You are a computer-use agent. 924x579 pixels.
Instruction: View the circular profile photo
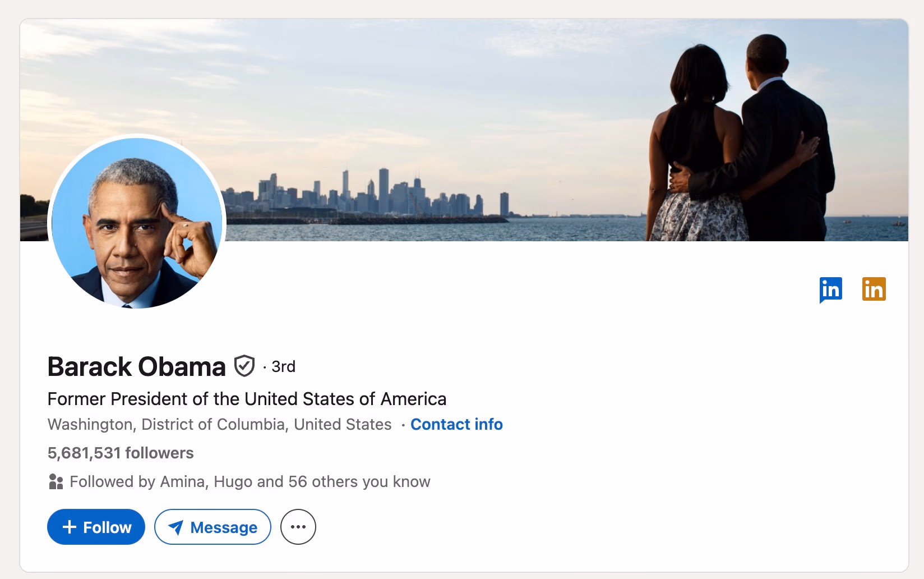pyautogui.click(x=137, y=223)
